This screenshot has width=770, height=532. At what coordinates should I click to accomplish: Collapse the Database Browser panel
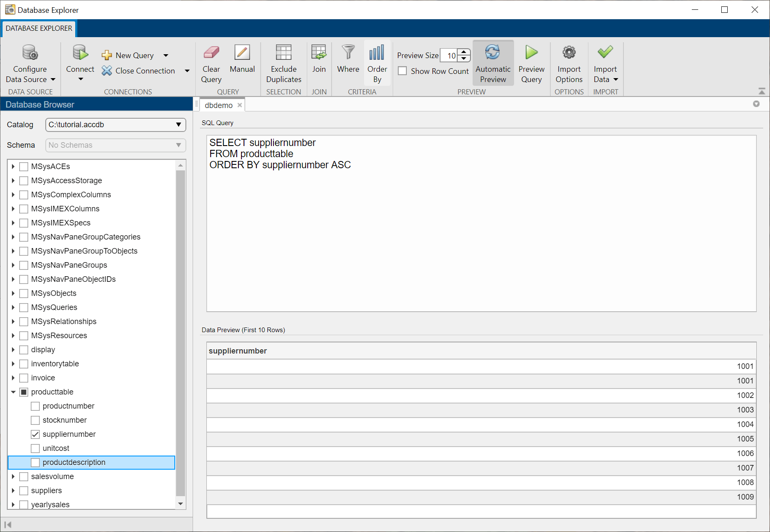(8, 525)
